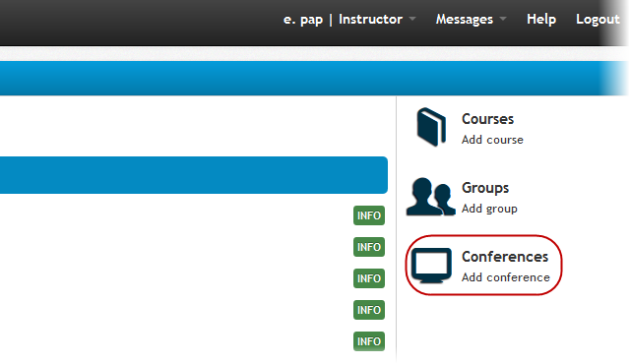Click the fourth green INFO badge
The image size is (630, 364).
(x=369, y=310)
